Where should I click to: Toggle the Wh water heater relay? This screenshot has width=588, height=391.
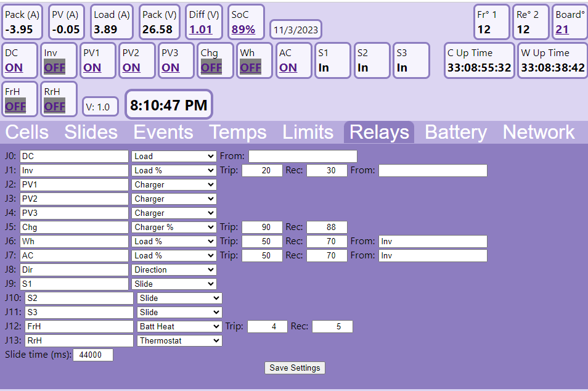250,68
